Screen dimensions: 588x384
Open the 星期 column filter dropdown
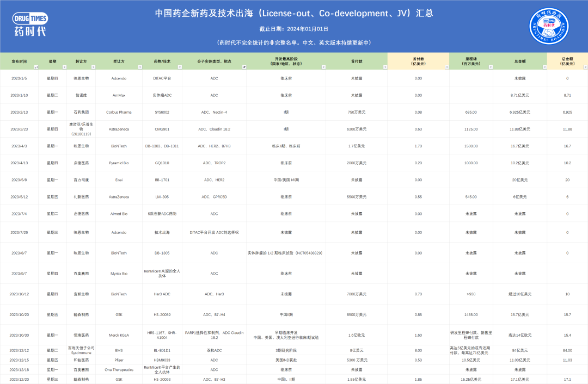tap(64, 67)
